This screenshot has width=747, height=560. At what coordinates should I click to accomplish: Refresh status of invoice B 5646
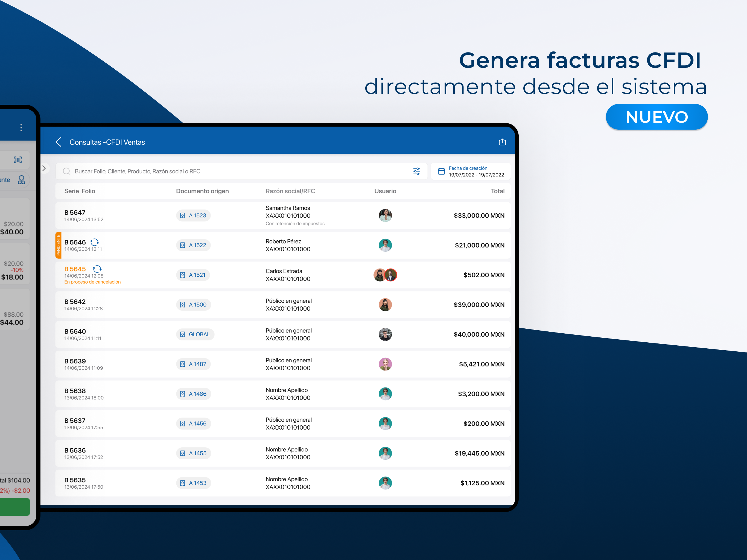click(x=95, y=242)
